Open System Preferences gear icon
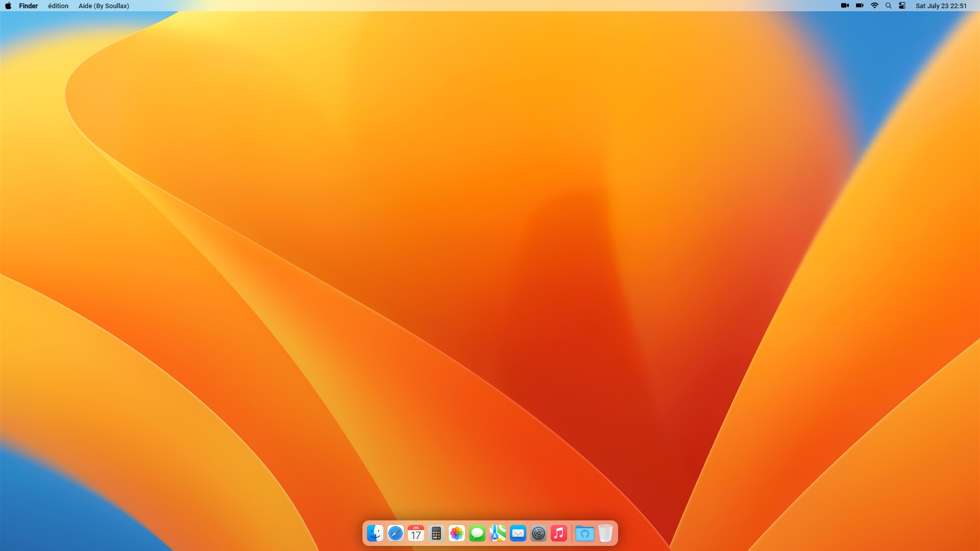The image size is (980, 551). click(538, 533)
